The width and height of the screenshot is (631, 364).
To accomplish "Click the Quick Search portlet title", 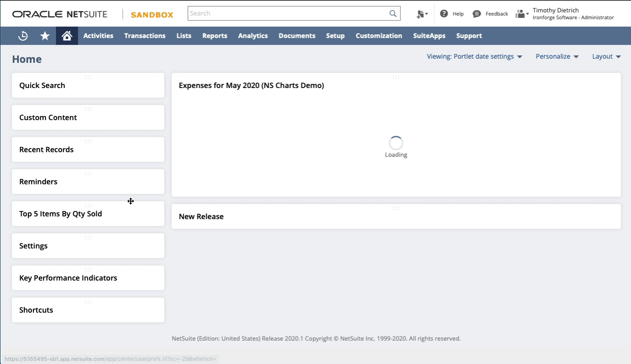I will 42,85.
